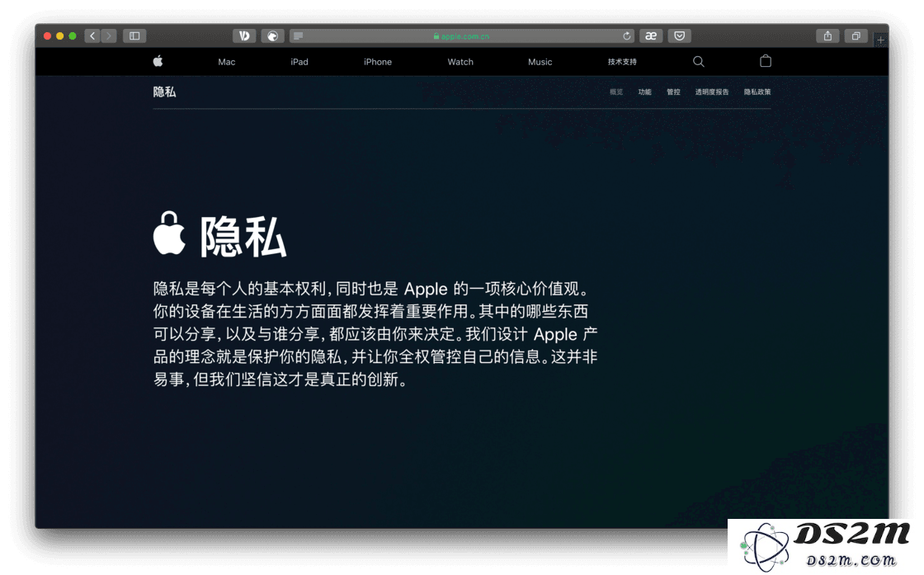The height and width of the screenshot is (575, 924).
Task: Click the paragraph starting 隐私是每个人的基本权利
Action: coord(375,334)
